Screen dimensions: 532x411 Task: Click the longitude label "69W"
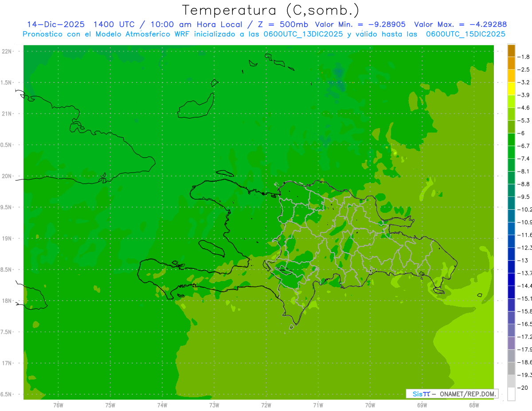click(422, 405)
